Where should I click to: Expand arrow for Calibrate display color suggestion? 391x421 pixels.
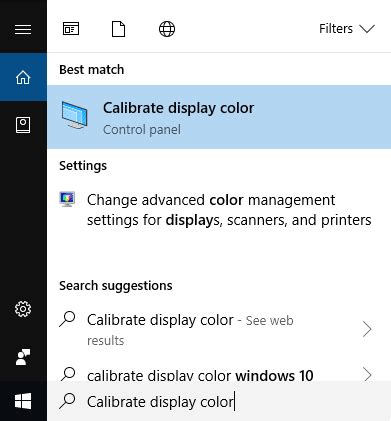point(367,329)
